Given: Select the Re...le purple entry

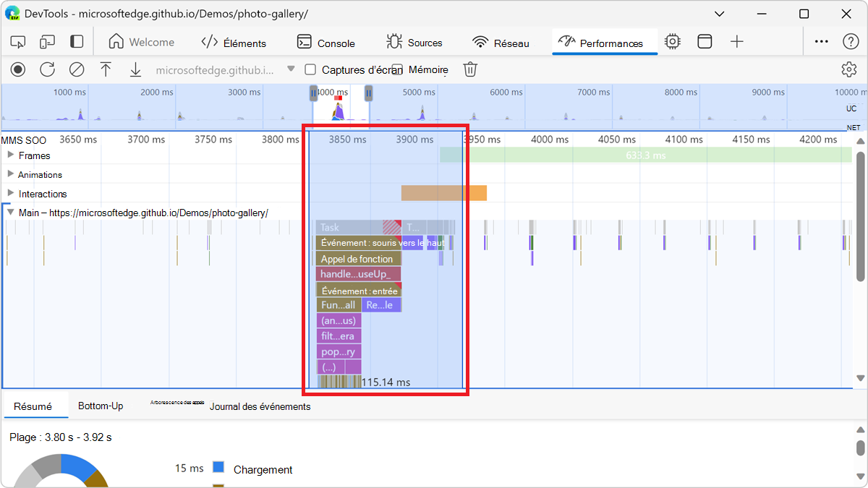Looking at the screenshot, I should coord(381,305).
